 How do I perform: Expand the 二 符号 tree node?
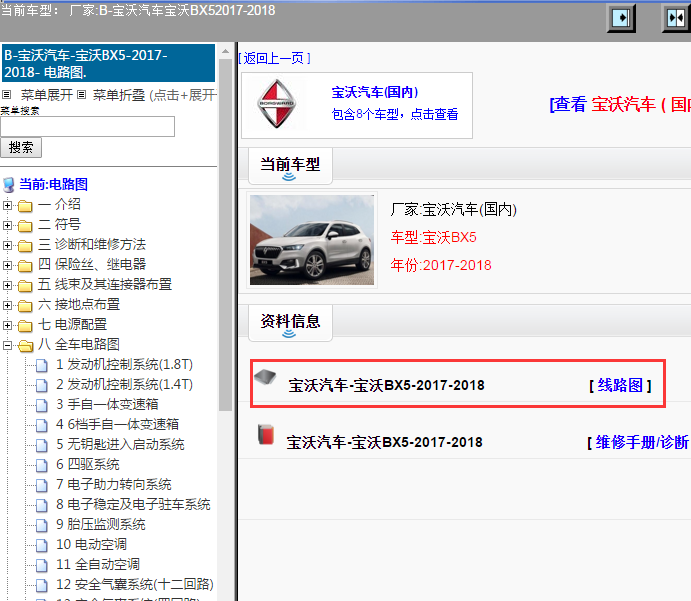(x=7, y=225)
